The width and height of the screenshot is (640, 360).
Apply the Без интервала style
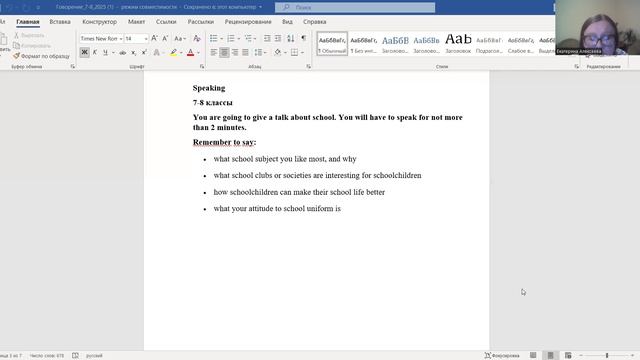364,44
